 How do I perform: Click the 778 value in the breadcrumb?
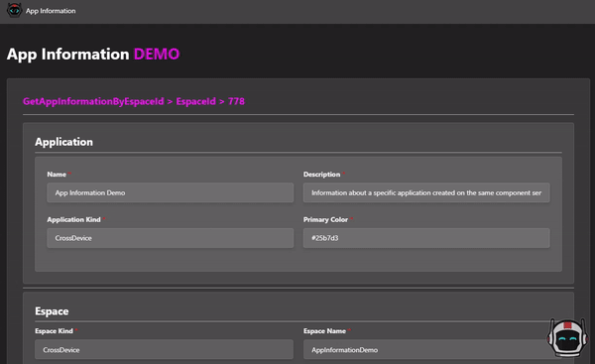pos(236,101)
